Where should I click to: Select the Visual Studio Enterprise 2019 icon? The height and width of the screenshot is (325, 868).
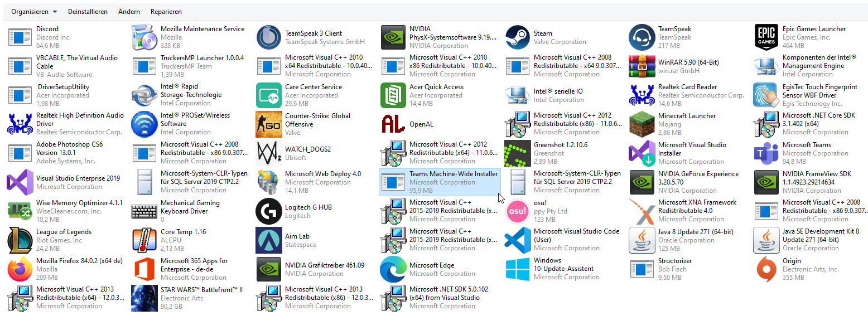click(20, 182)
